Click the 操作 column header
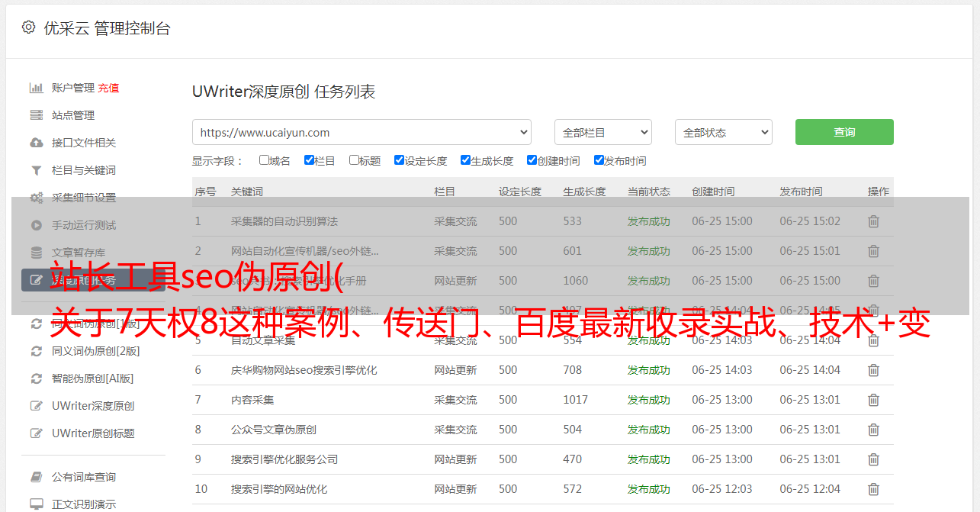Screen dimensions: 980x512 (x=879, y=192)
